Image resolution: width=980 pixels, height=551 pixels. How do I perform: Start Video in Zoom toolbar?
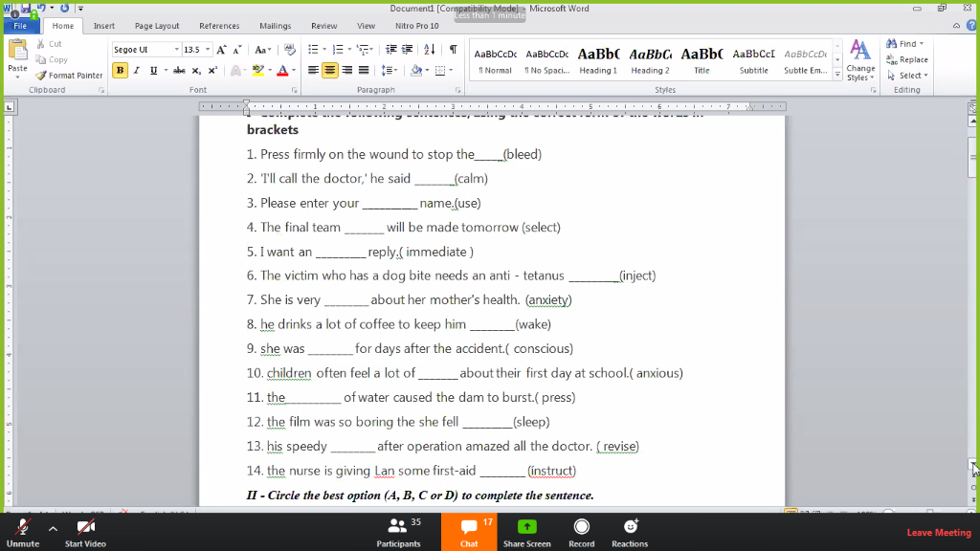[85, 533]
